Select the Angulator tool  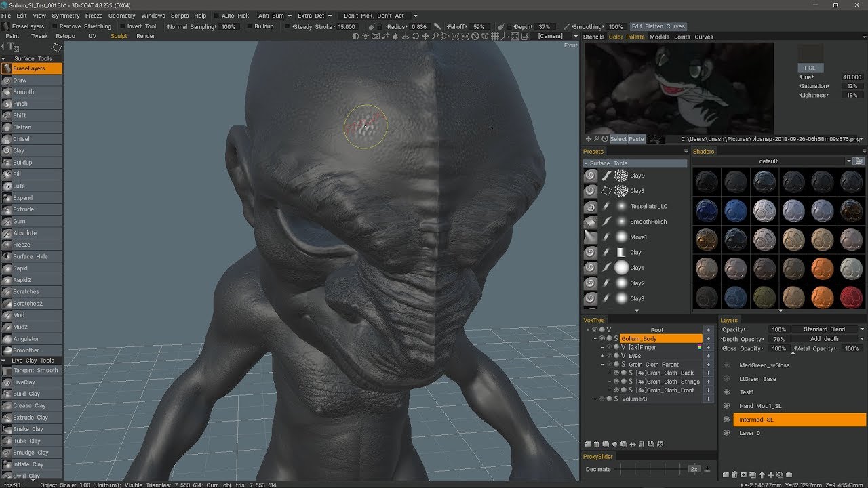pos(31,339)
